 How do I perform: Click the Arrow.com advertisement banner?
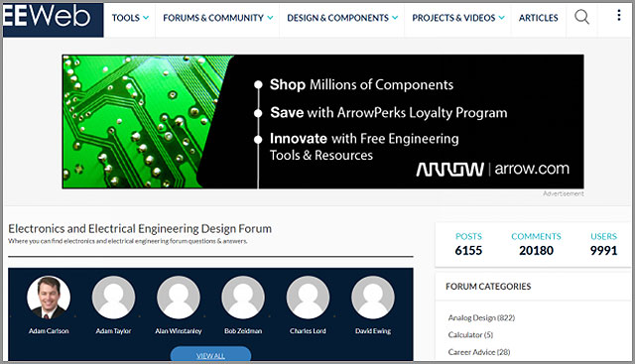[x=322, y=121]
